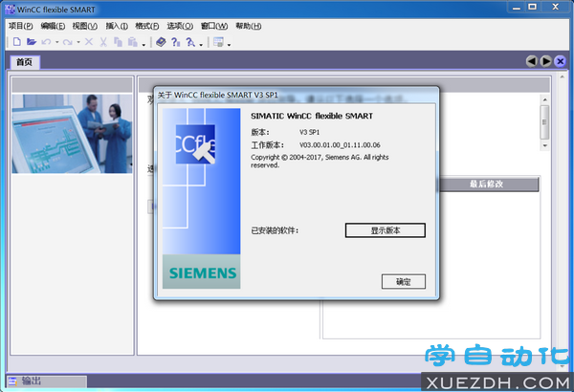
Task: Click scroll down arrow of welcome text box
Action: [544, 145]
